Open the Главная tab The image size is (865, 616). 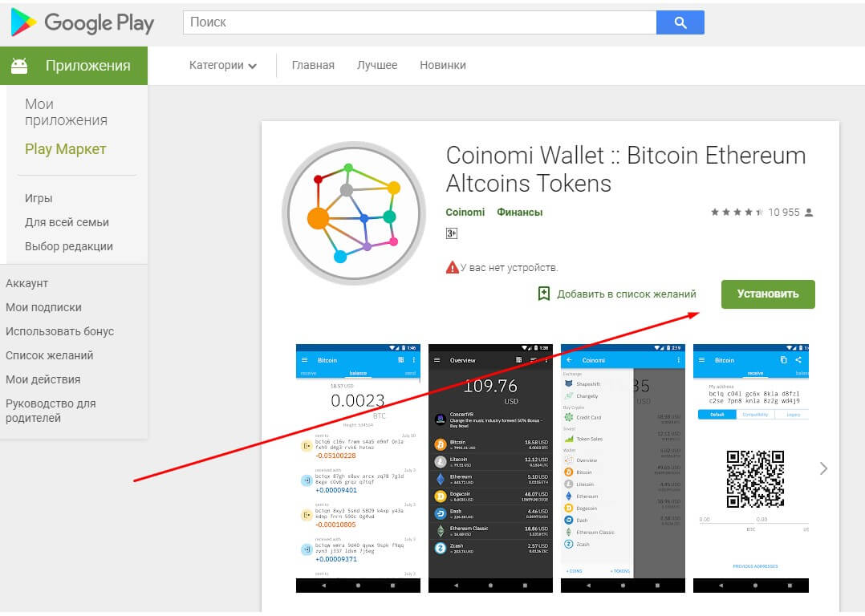coord(313,65)
